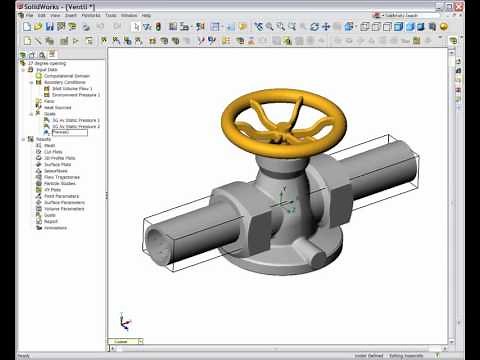Viewport: 480px width, 360px height.
Task: Open the View Orientation cube icon
Action: click(x=349, y=27)
